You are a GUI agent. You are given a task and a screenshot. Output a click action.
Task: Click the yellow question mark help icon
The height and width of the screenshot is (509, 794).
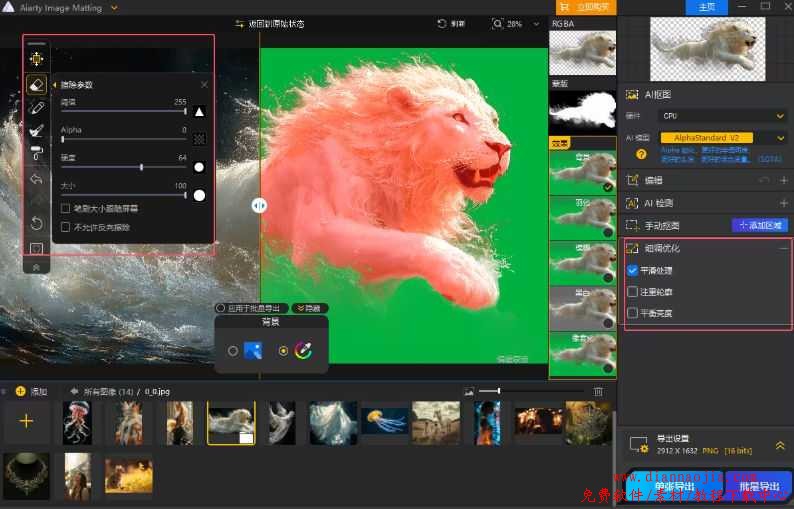tap(641, 155)
